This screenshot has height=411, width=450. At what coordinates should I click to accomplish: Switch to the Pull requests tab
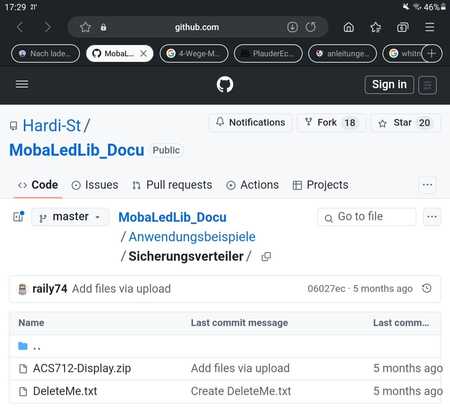tap(172, 185)
